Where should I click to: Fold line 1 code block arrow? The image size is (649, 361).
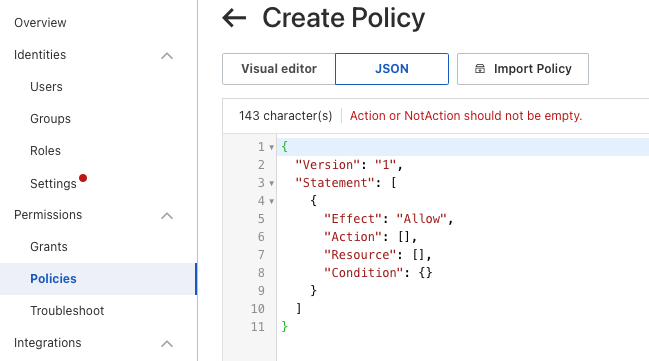272,147
